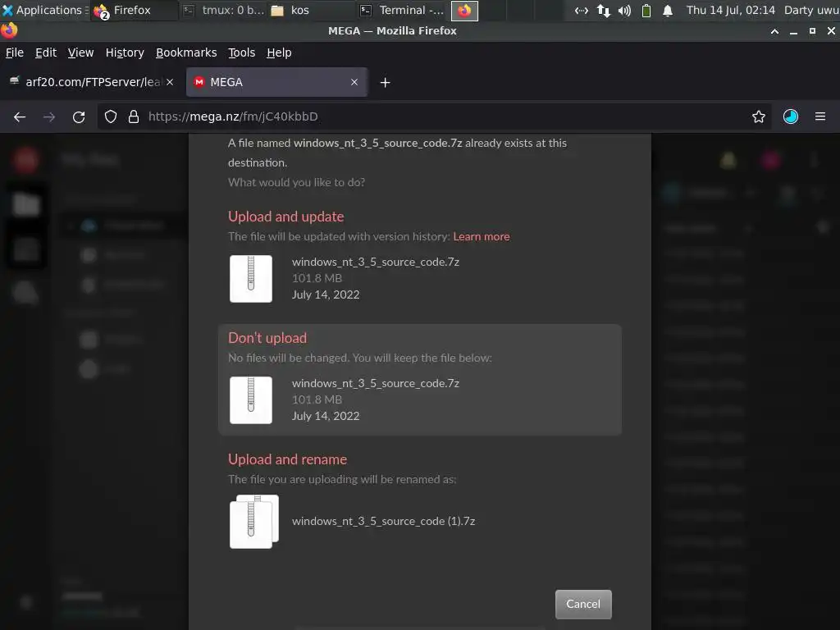Reload the current page
This screenshot has width=840, height=630.
(x=79, y=116)
